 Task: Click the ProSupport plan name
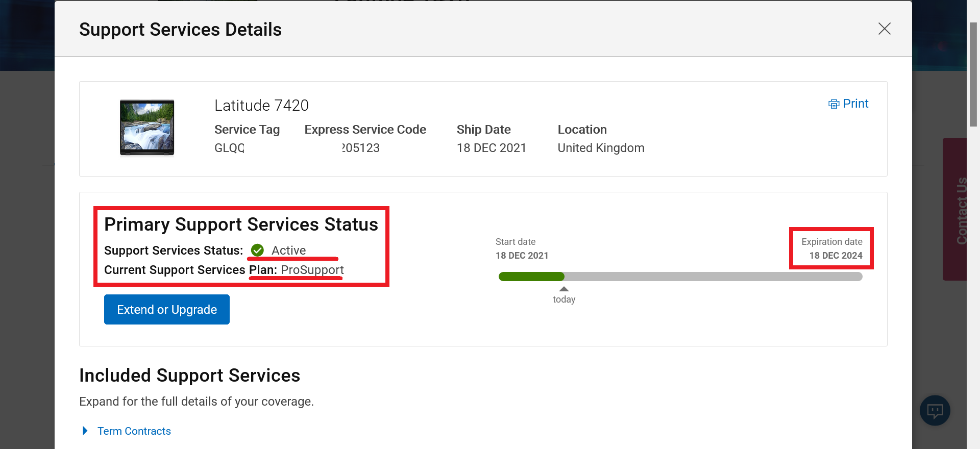point(312,270)
